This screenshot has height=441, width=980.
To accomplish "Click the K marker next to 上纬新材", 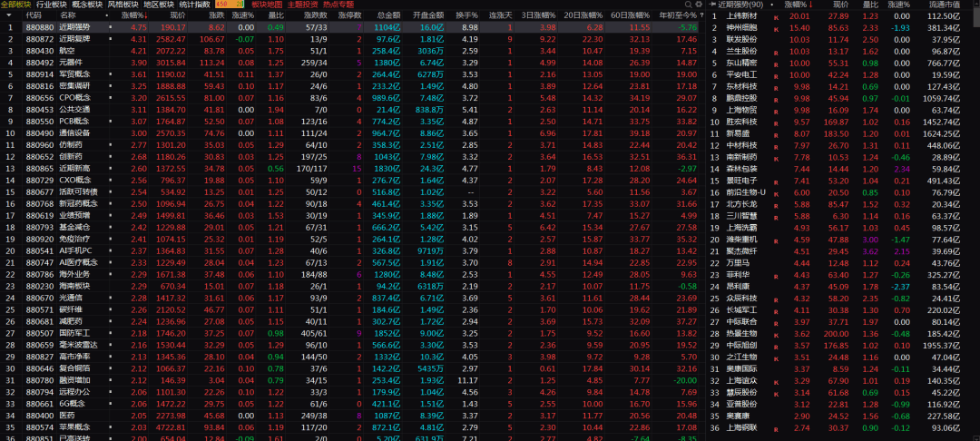I will coord(776,16).
